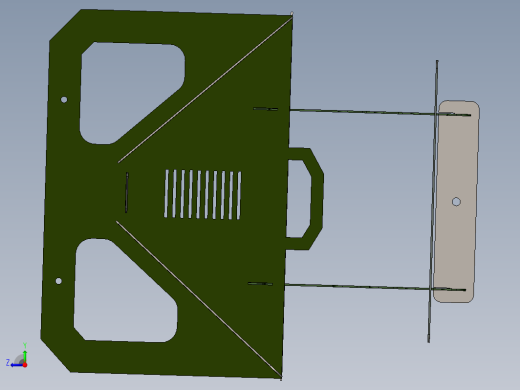The height and width of the screenshot is (390, 520).
Task: Click the upper left mounting hole
Action: (64, 99)
